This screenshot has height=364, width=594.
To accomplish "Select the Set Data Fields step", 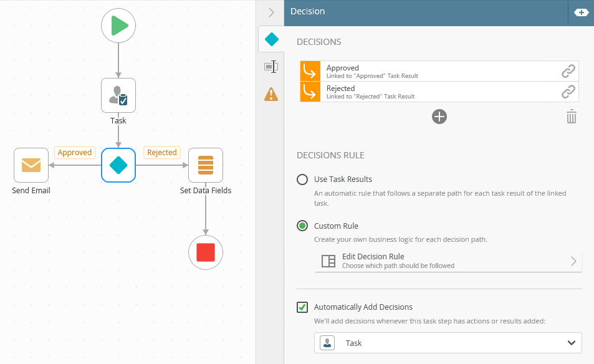I will (x=206, y=165).
